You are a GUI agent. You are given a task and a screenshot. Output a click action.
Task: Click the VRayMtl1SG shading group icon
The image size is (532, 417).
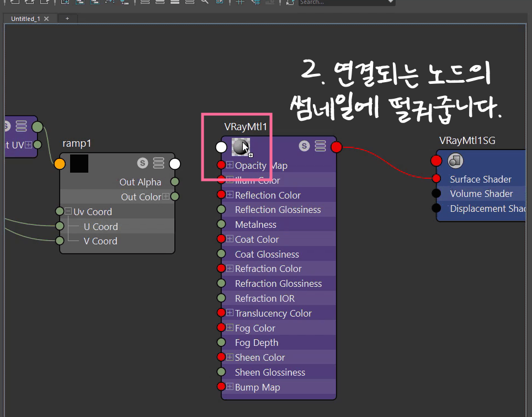(x=455, y=161)
